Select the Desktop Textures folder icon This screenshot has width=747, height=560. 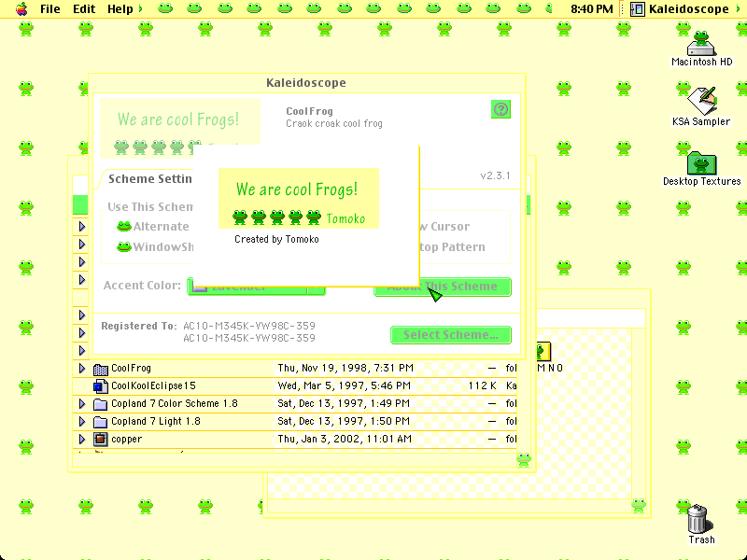tap(701, 169)
